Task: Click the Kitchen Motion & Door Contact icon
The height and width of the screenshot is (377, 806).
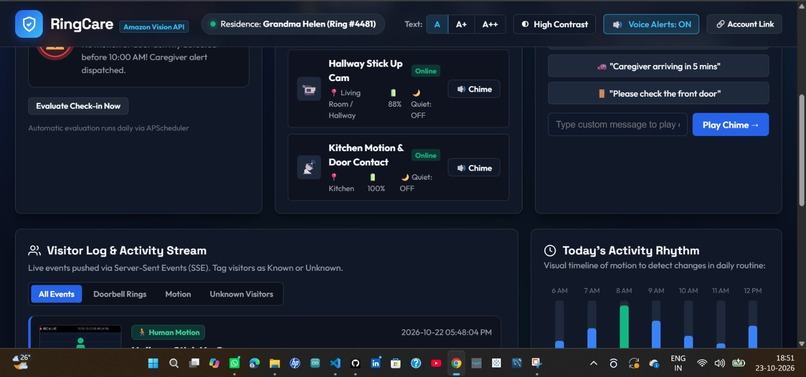Action: pyautogui.click(x=309, y=168)
